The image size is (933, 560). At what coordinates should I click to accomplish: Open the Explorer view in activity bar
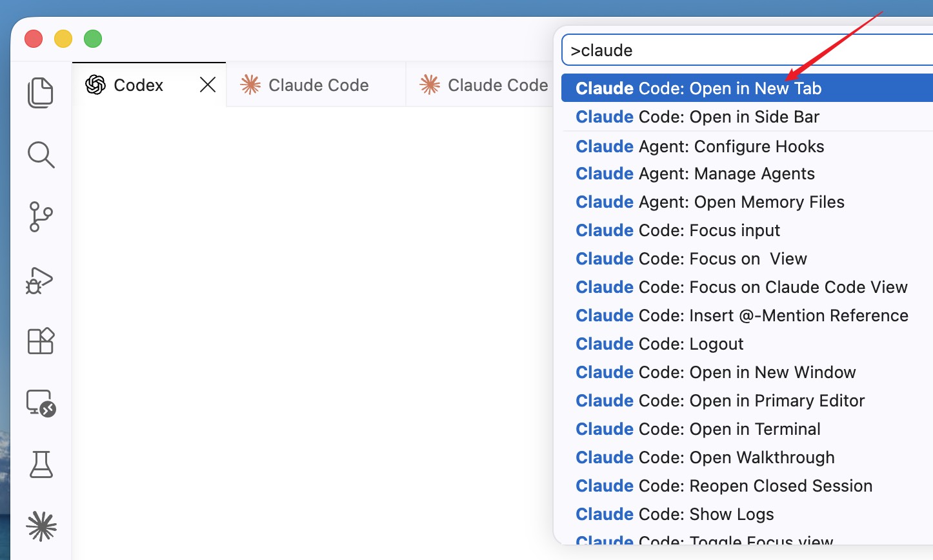(x=41, y=93)
